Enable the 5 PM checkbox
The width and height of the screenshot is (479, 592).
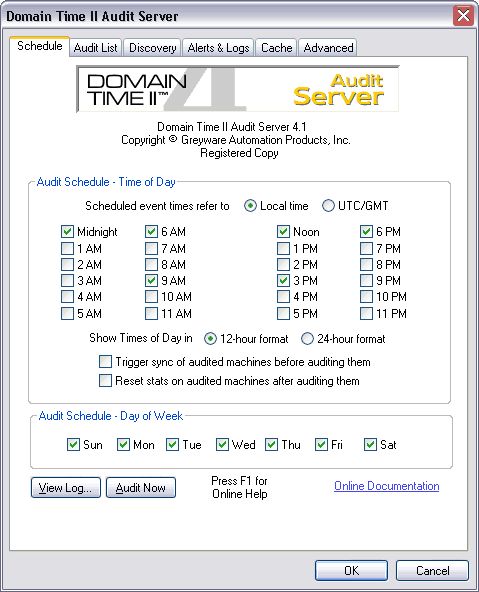click(283, 313)
